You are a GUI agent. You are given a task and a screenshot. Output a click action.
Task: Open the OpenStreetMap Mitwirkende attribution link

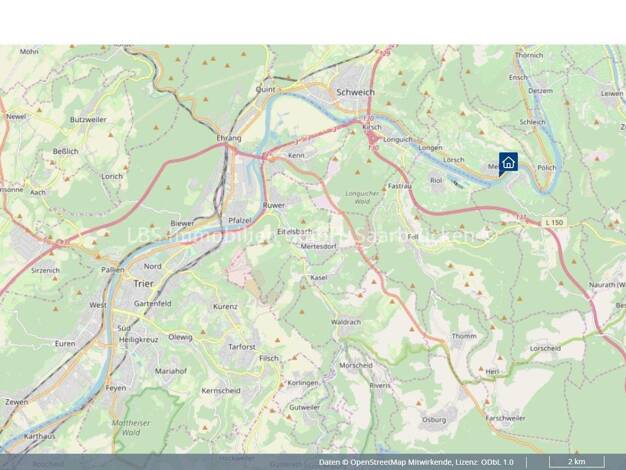pos(401,462)
